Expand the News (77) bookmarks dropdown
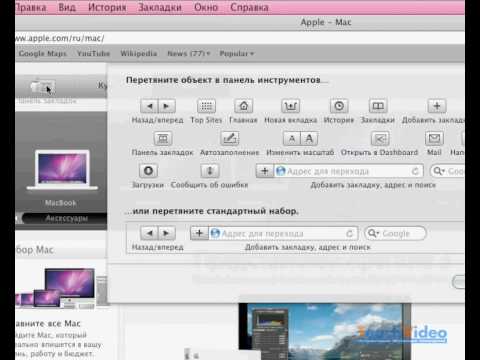480x360 pixels. (x=189, y=53)
